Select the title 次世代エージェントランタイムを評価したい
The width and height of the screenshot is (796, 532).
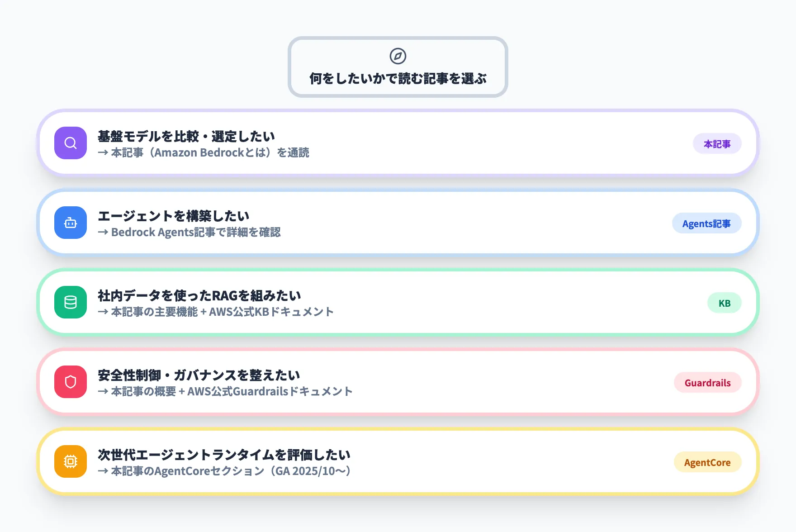point(224,455)
